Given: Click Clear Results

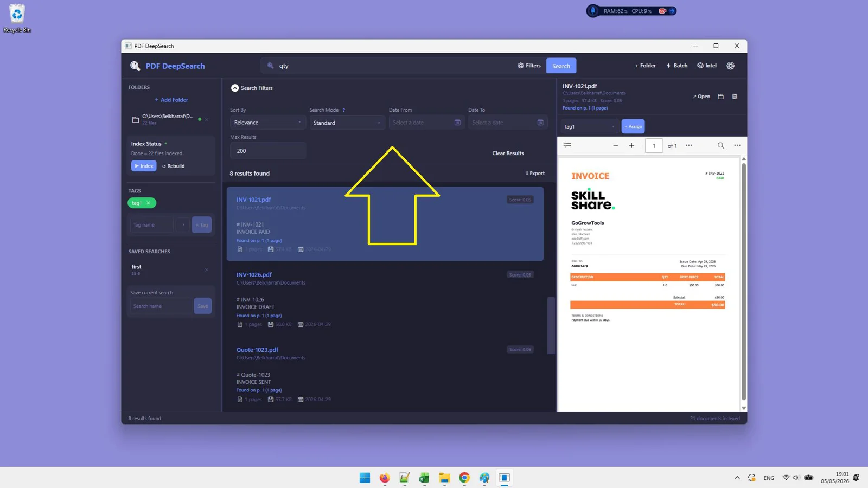Looking at the screenshot, I should (x=508, y=153).
